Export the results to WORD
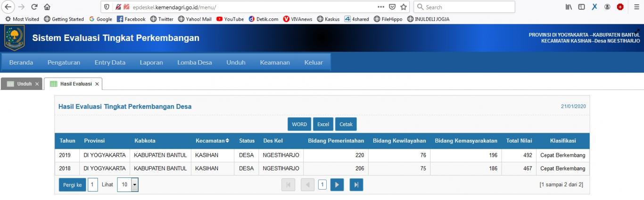Image resolution: width=644 pixels, height=200 pixels. pos(299,124)
